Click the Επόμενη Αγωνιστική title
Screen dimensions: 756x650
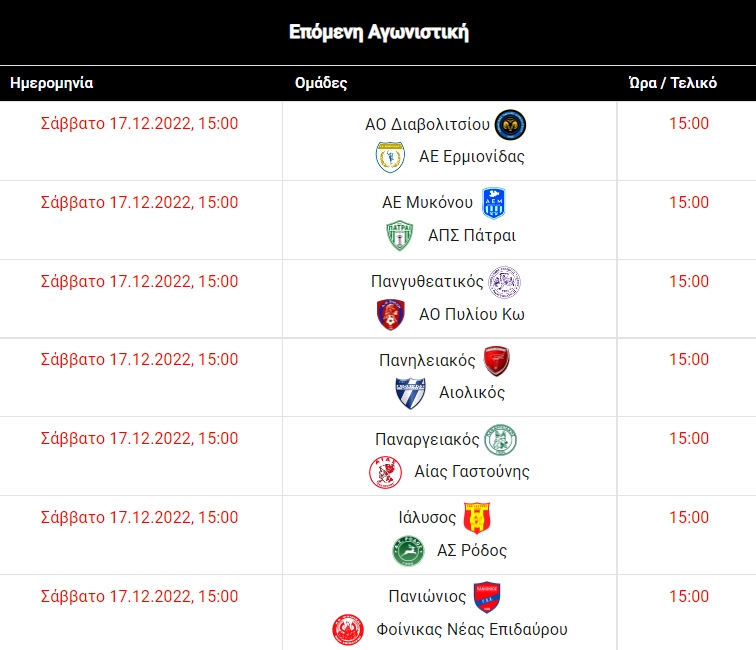click(378, 32)
